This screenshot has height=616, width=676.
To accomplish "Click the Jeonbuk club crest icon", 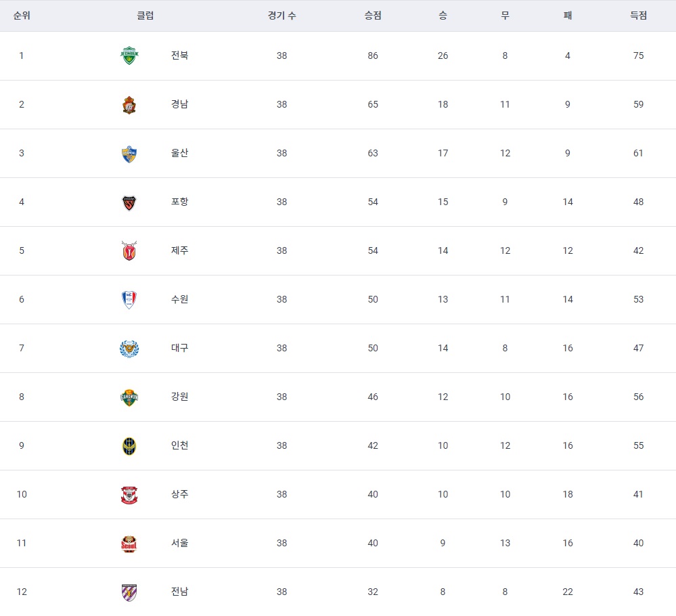I will (129, 56).
